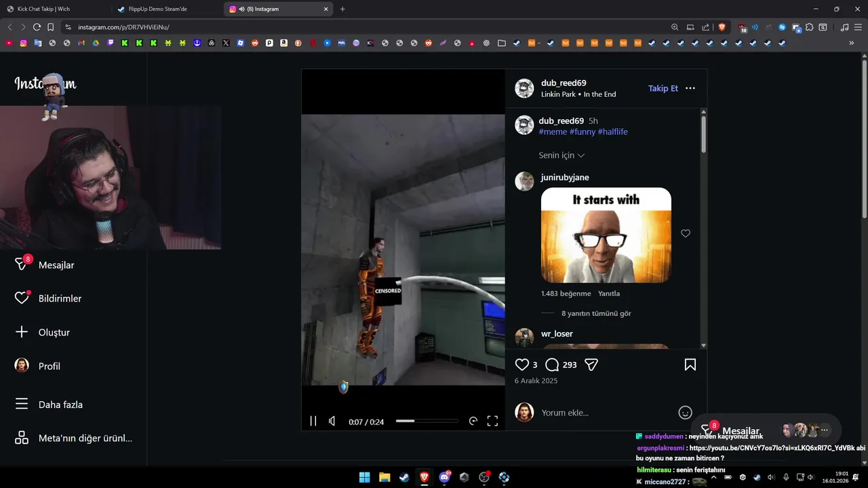This screenshot has height=488, width=868.
Task: Open OBS Studio from taskbar
Action: tap(484, 477)
